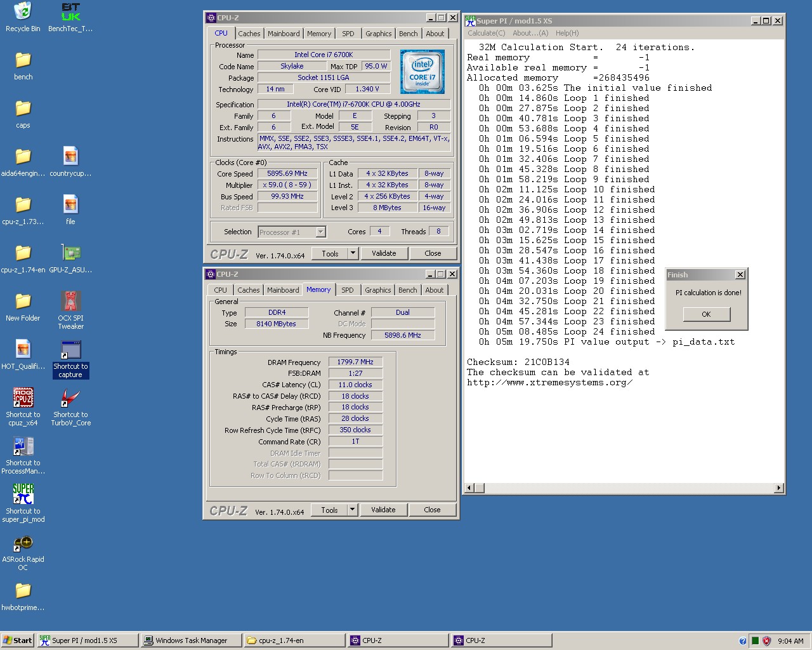812x650 pixels.
Task: Click the Checksum: 21C0B134 line
Action: coord(518,362)
